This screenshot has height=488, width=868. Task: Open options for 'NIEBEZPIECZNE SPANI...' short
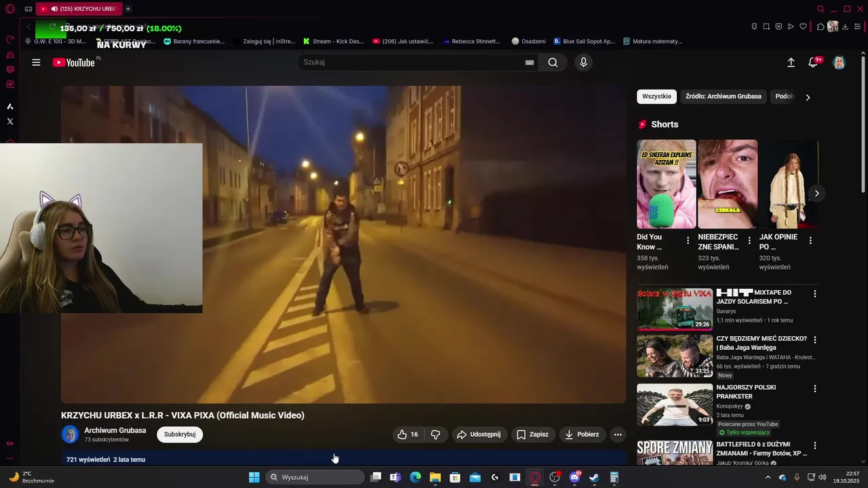click(x=749, y=241)
